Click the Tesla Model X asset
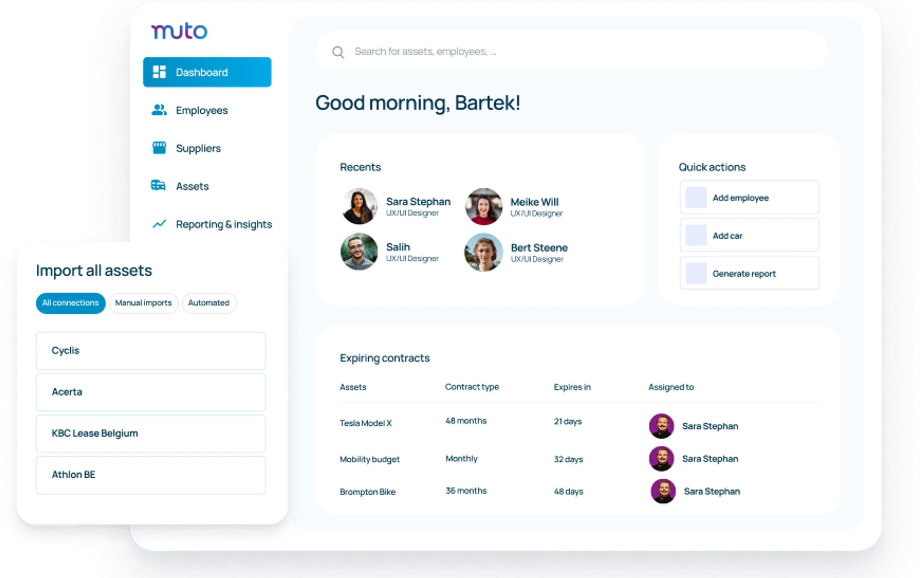 point(366,423)
